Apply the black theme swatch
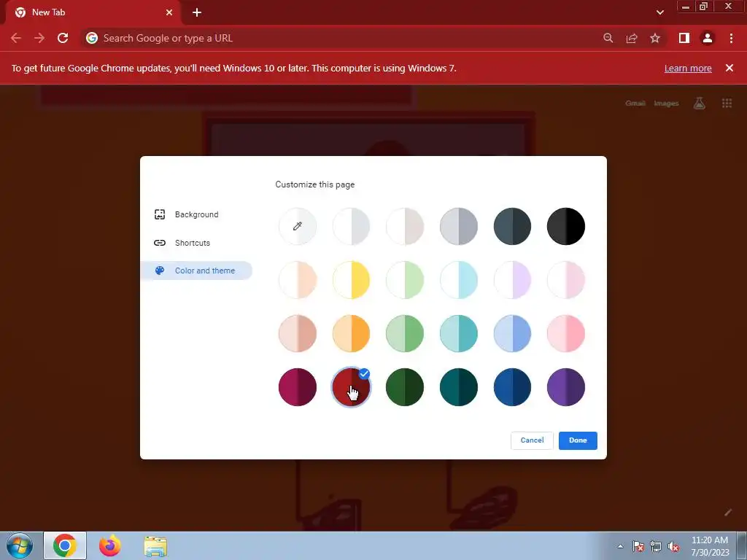747x560 pixels. click(566, 226)
